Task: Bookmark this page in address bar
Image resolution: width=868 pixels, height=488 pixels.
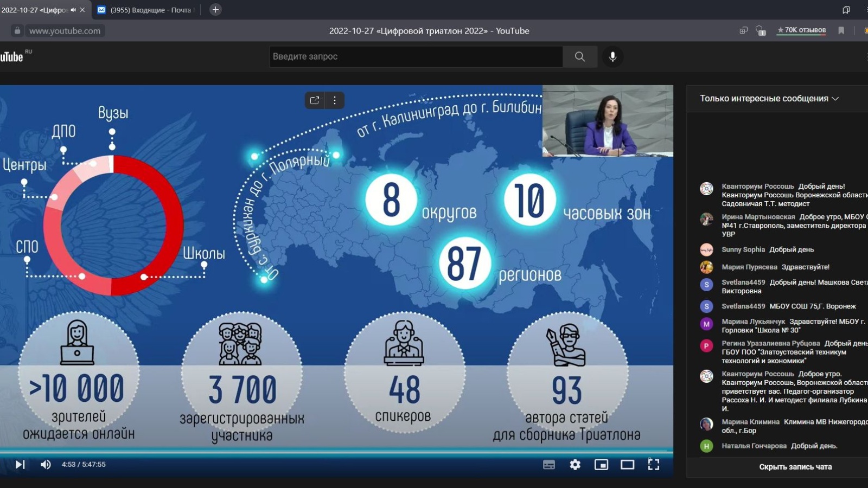Action: 841,30
